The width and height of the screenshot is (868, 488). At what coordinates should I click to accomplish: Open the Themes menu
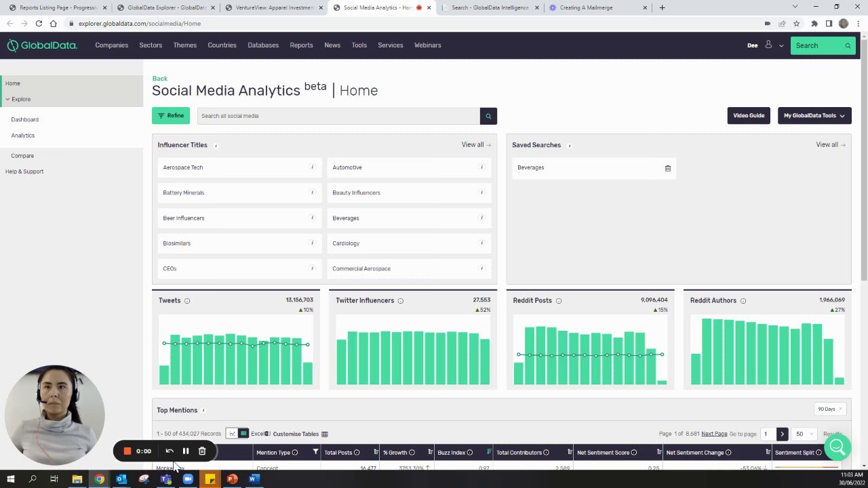(184, 45)
